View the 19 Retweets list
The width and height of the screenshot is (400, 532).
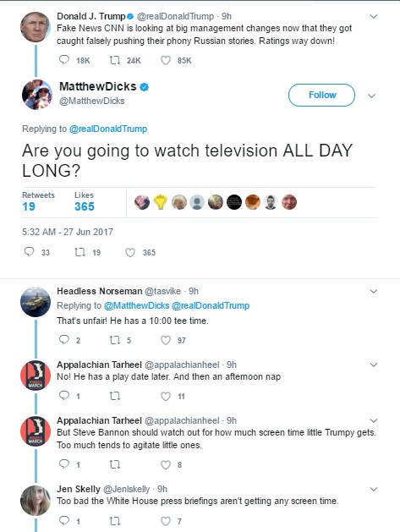38,202
